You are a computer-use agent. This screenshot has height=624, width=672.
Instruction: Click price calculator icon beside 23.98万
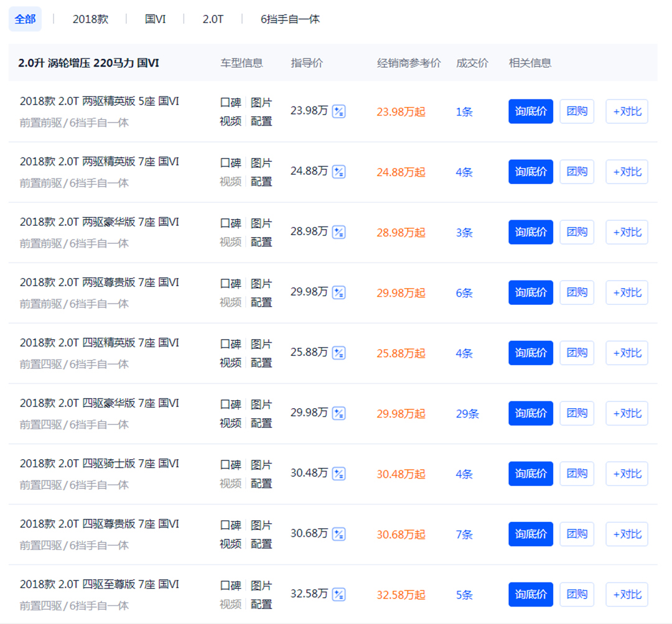coord(338,111)
